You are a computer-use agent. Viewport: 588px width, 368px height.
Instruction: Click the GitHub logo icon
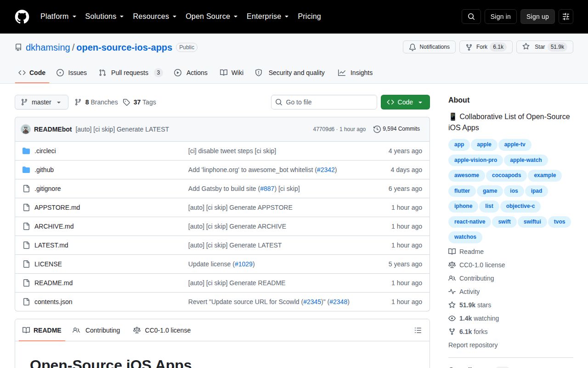tap(22, 17)
